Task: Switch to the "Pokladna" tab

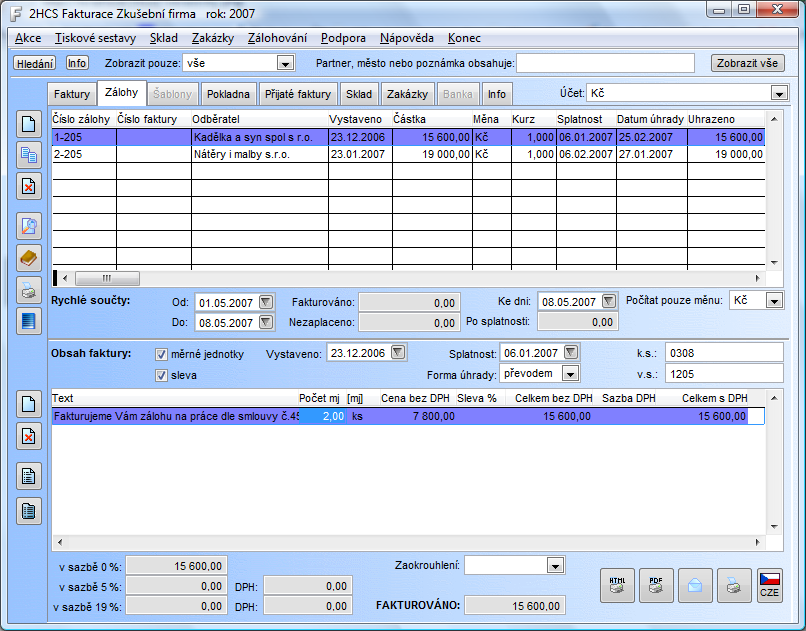Action: (228, 95)
